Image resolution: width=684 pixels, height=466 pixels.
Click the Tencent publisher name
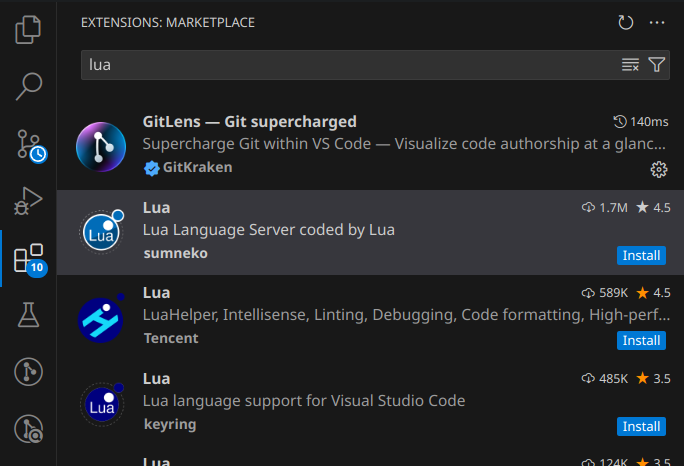171,338
